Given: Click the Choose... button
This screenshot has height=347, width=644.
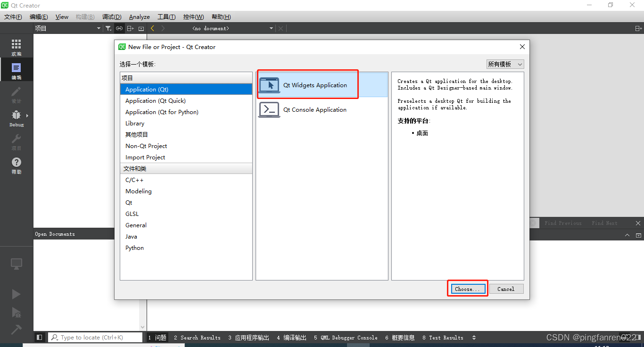Looking at the screenshot, I should (467, 289).
